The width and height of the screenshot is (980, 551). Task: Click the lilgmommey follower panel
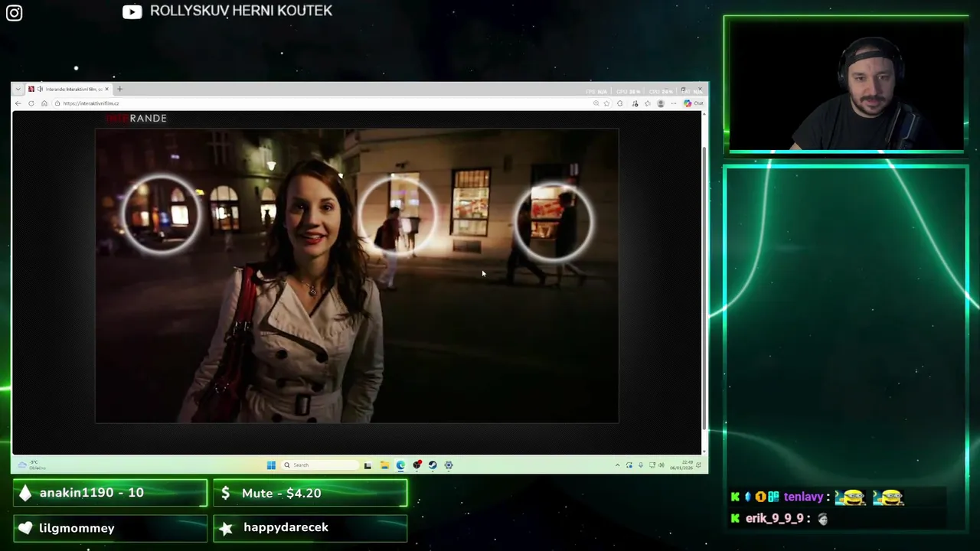(x=110, y=528)
